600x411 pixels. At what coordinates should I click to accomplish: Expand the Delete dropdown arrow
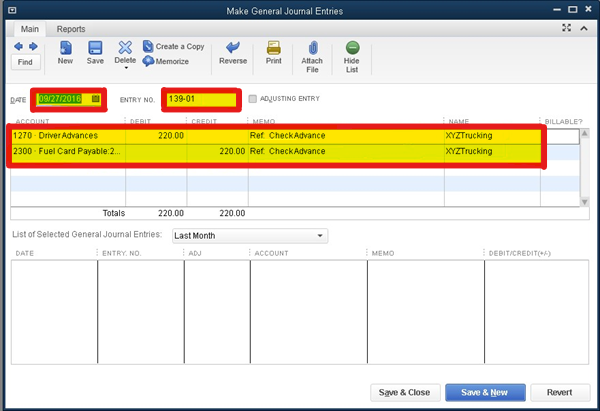[x=125, y=69]
